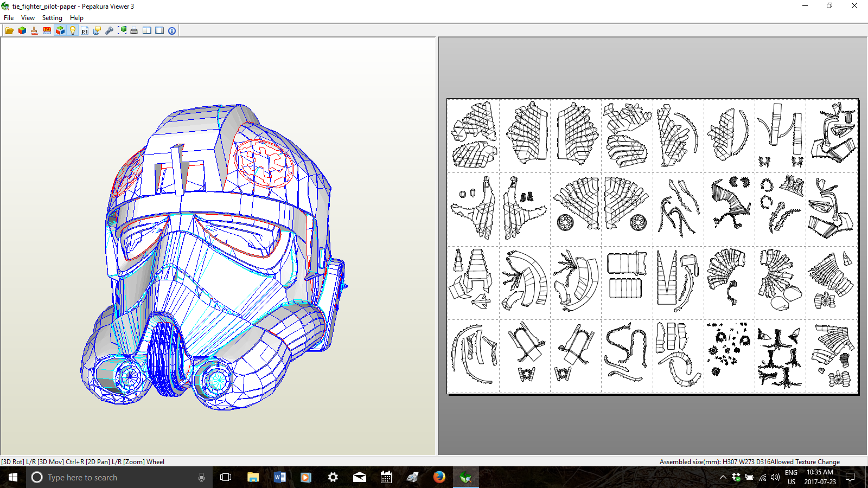
Task: Open Firefox from the taskbar
Action: click(x=439, y=477)
